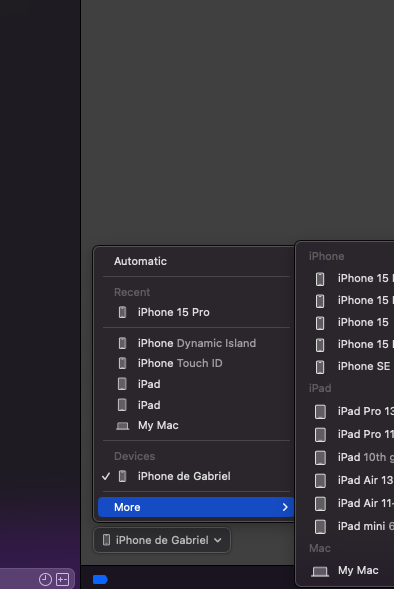Click the clock history icon at bottom left

pos(45,579)
